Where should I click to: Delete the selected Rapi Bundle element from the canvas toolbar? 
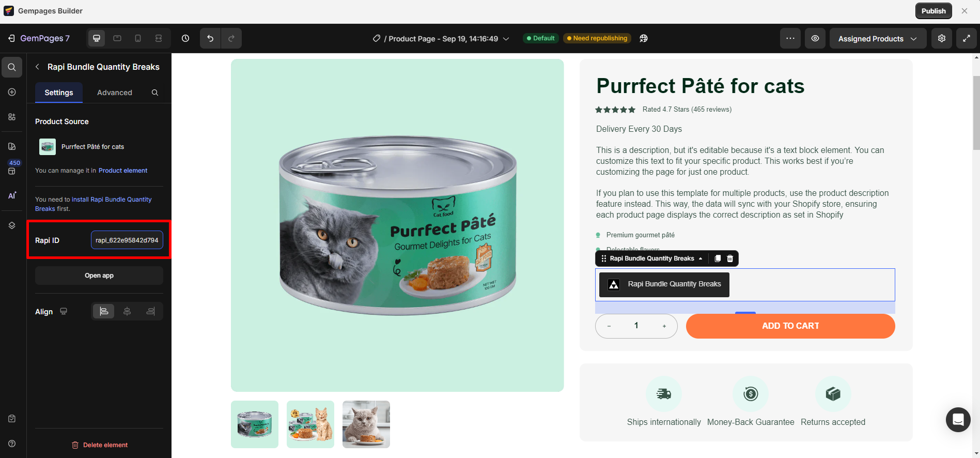pos(730,258)
